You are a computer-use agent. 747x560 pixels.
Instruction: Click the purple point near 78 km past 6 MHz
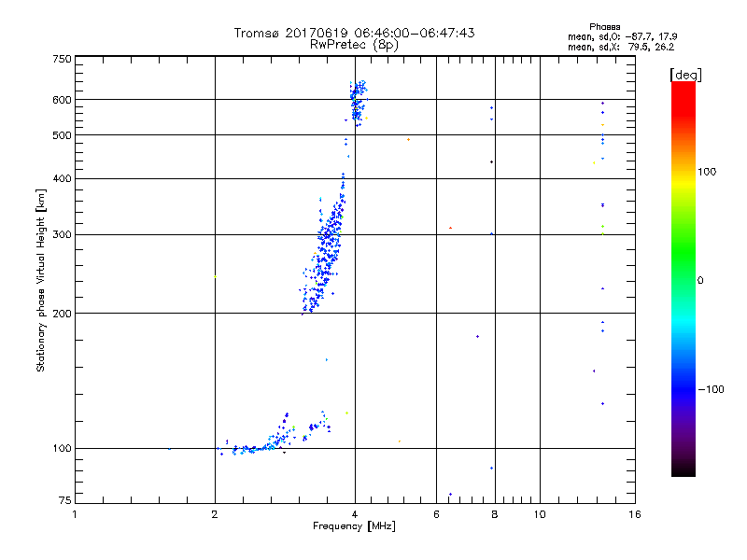[450, 494]
